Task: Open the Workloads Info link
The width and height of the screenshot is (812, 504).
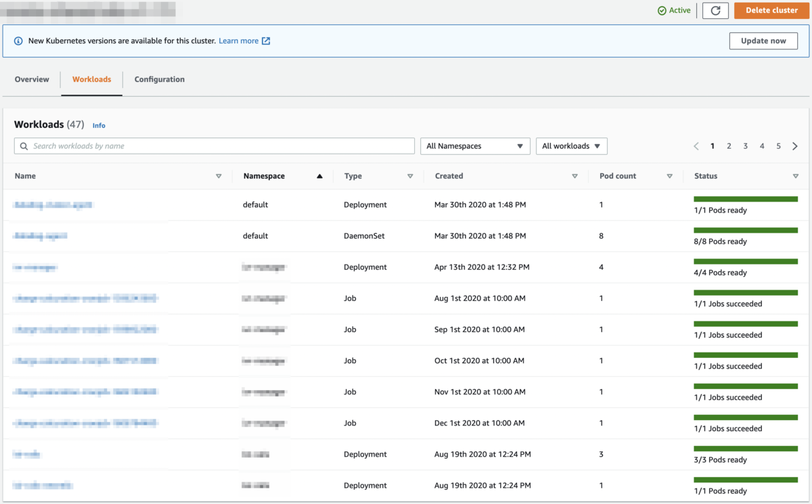Action: pyautogui.click(x=99, y=126)
